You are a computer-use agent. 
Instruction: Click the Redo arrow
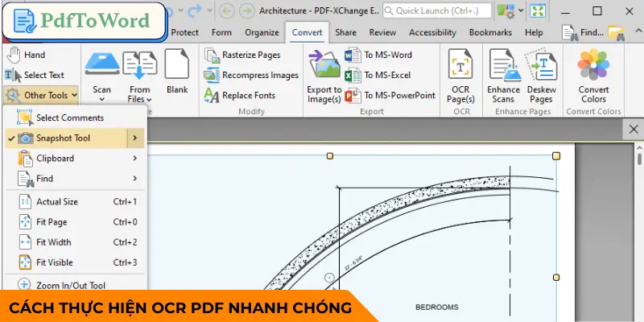(195, 10)
